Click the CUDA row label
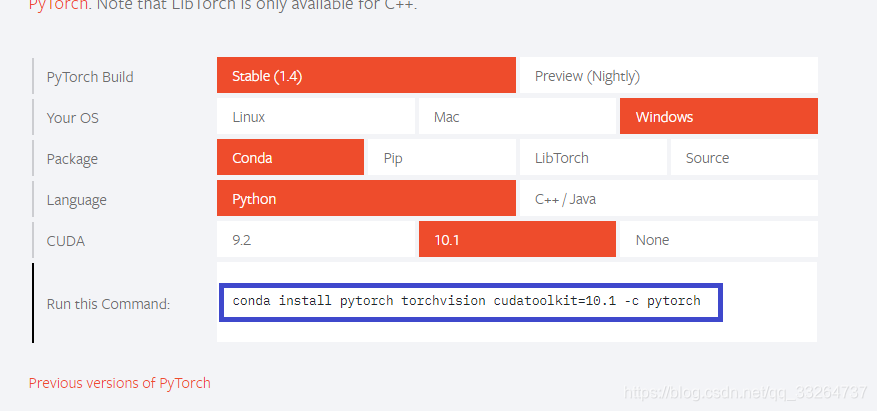The width and height of the screenshot is (877, 411). pos(66,242)
